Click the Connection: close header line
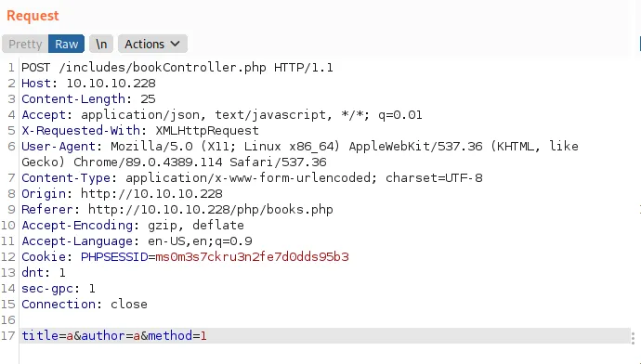641x364 pixels. [x=85, y=305]
